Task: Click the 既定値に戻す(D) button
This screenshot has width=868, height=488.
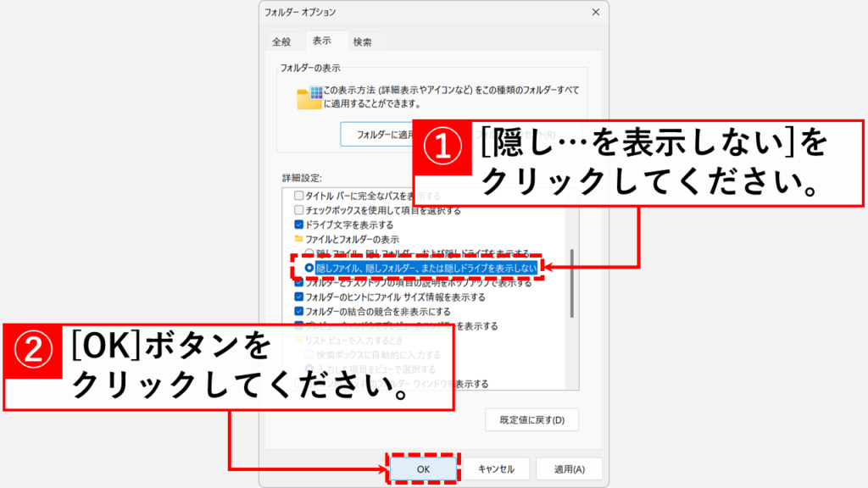Action: pos(532,420)
